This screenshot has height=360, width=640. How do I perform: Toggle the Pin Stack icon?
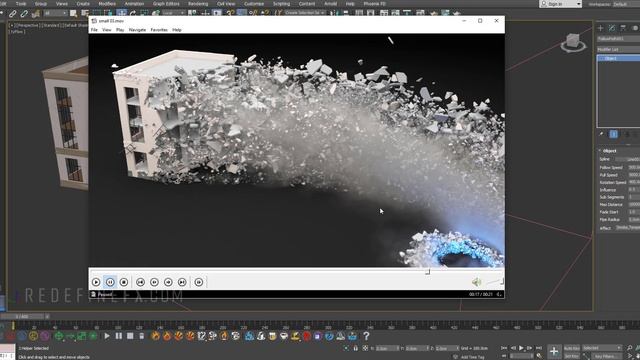(601, 134)
